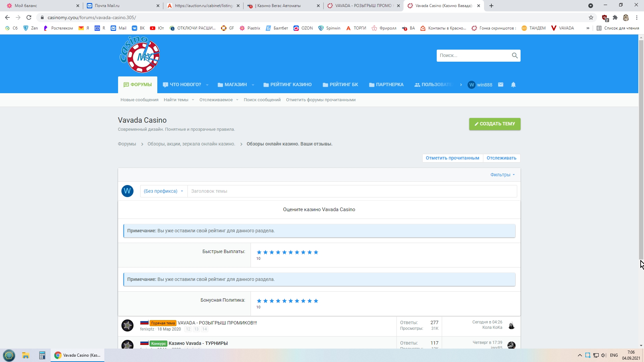Open Calculator in taskbar
The width and height of the screenshot is (644, 362).
click(42, 355)
